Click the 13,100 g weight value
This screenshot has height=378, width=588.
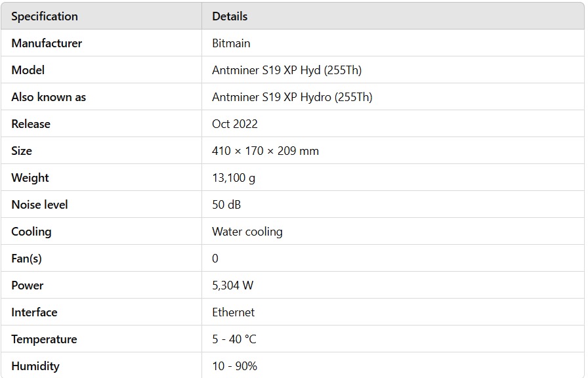point(234,178)
